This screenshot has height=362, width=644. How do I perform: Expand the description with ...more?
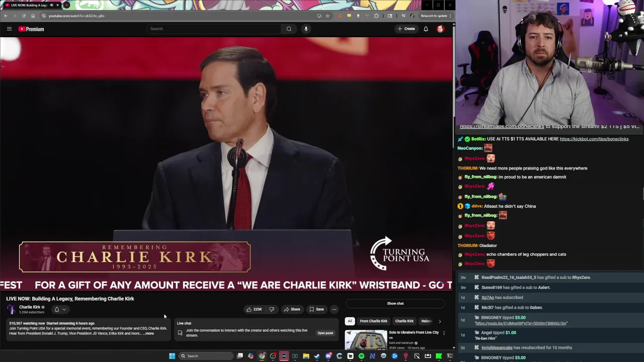click(x=148, y=333)
